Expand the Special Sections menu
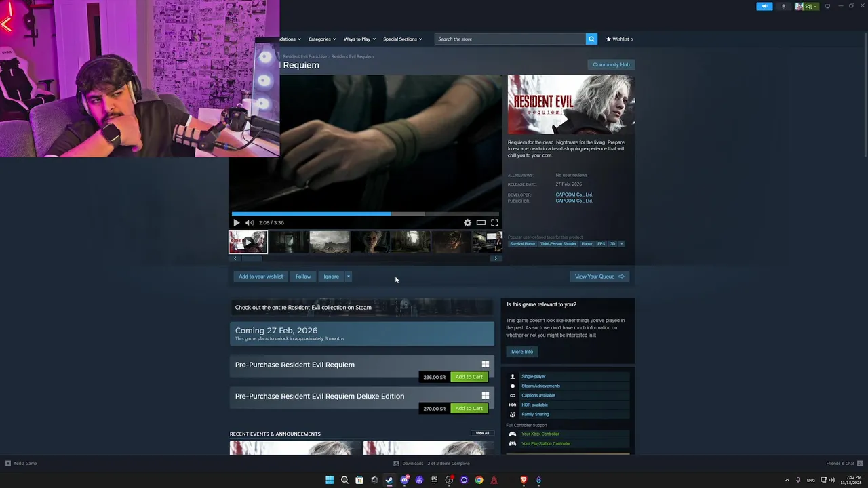Screen dimensions: 868x488 point(403,39)
